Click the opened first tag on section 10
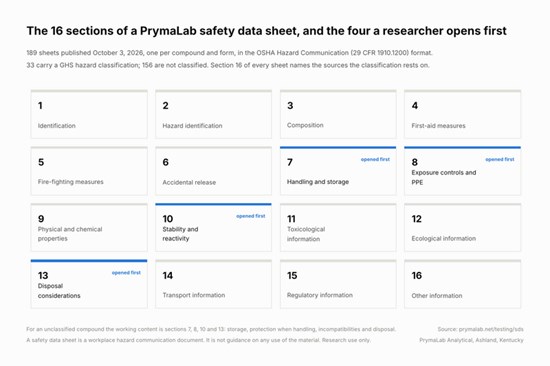550x366 pixels. point(251,216)
